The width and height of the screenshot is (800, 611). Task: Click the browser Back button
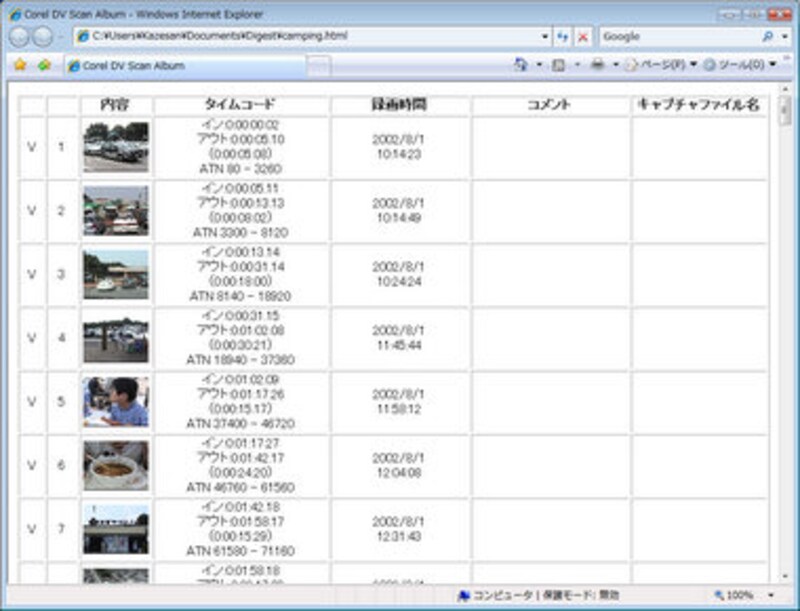point(19,36)
